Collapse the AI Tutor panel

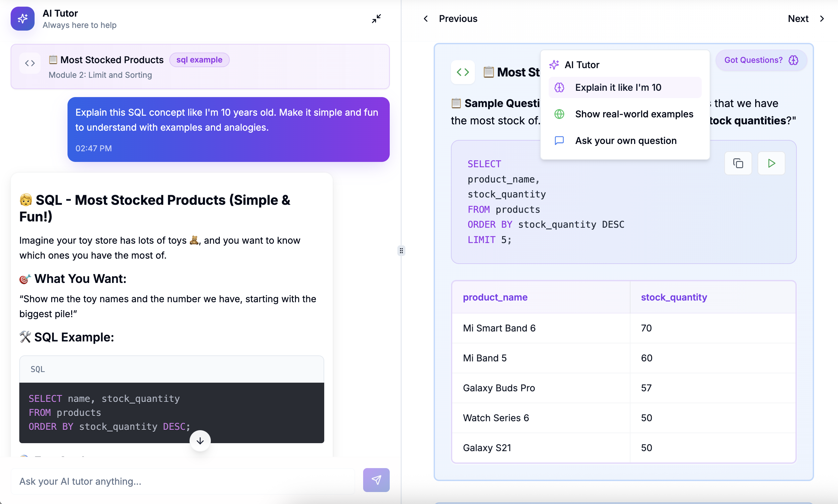pos(376,18)
